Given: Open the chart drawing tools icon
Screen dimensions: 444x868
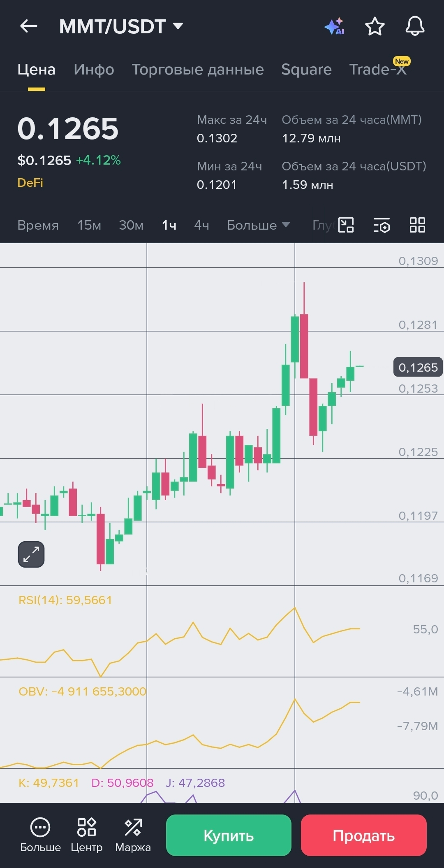Looking at the screenshot, I should click(x=346, y=225).
